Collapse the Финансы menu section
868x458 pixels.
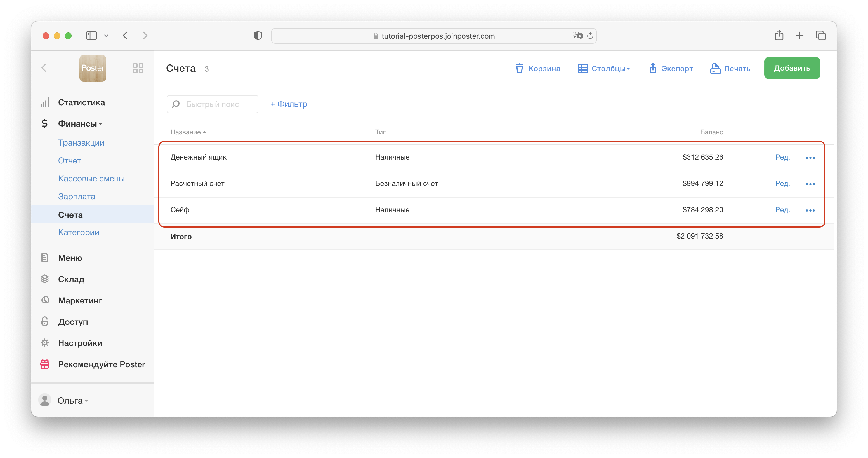click(80, 124)
